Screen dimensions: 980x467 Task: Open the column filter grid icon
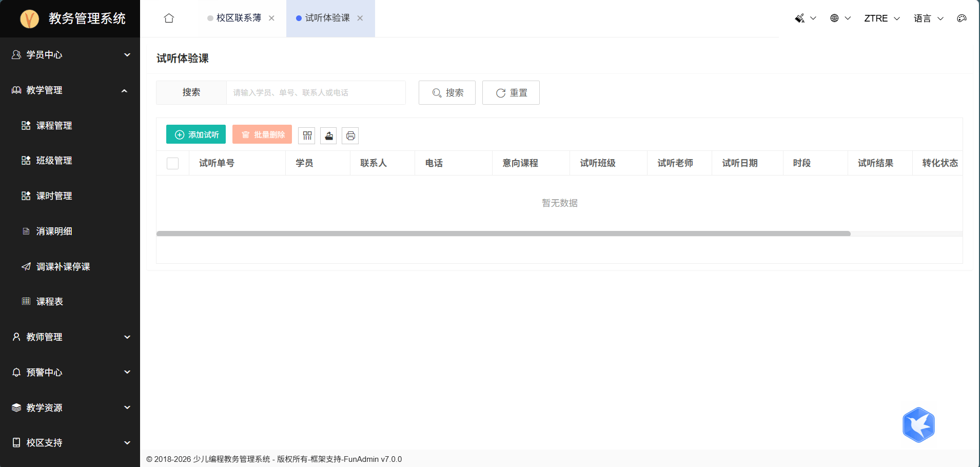tap(307, 135)
